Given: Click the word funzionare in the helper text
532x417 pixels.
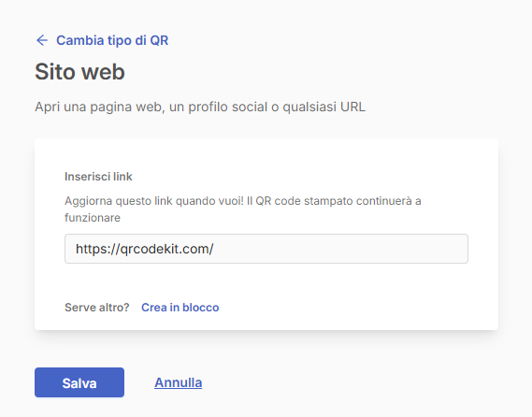Looking at the screenshot, I should coord(93,218).
